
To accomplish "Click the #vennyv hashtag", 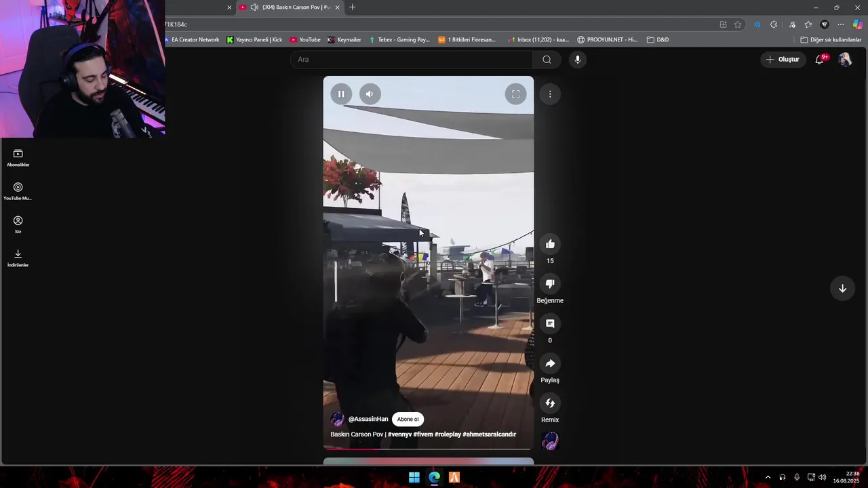I will [x=399, y=434].
